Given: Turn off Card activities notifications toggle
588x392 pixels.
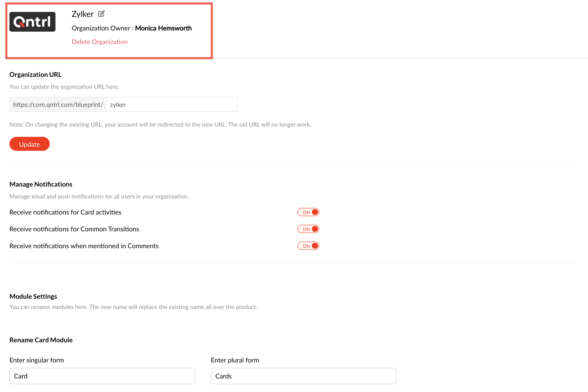Looking at the screenshot, I should (308, 212).
